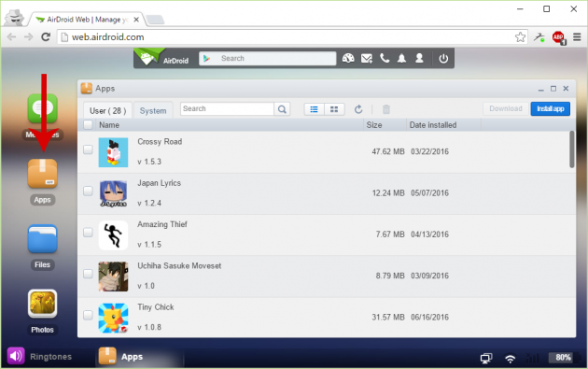Click the '12.24 MB' size value
This screenshot has width=588, height=369.
click(x=388, y=193)
